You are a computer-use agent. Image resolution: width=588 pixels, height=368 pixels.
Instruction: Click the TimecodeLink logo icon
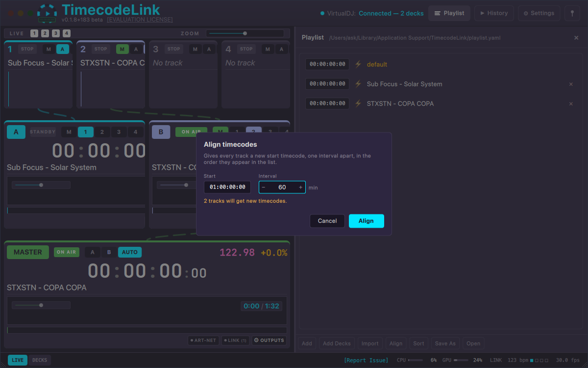pos(48,13)
